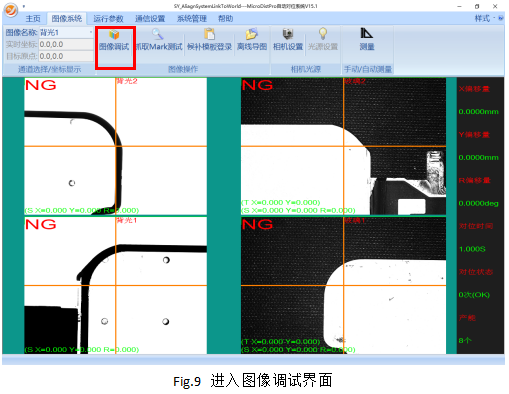
Task: Click the 抓取Mark测试 magnifier icon
Action: coord(158,34)
